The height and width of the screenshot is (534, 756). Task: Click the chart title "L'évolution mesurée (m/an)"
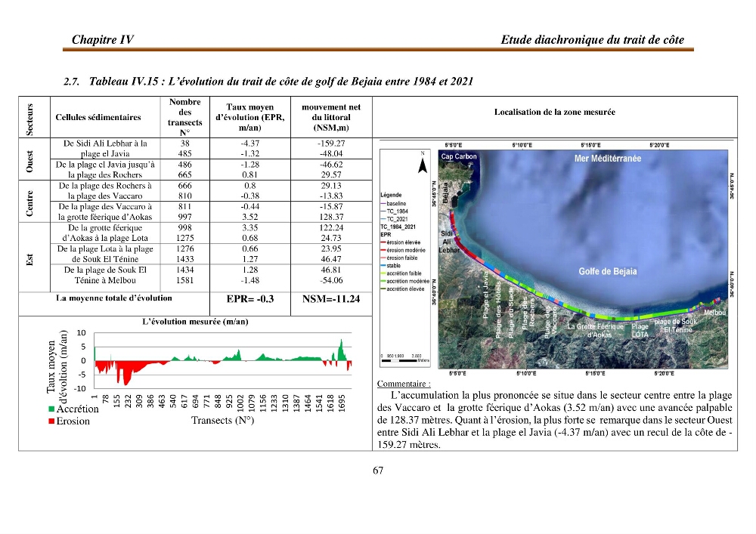[x=195, y=322]
